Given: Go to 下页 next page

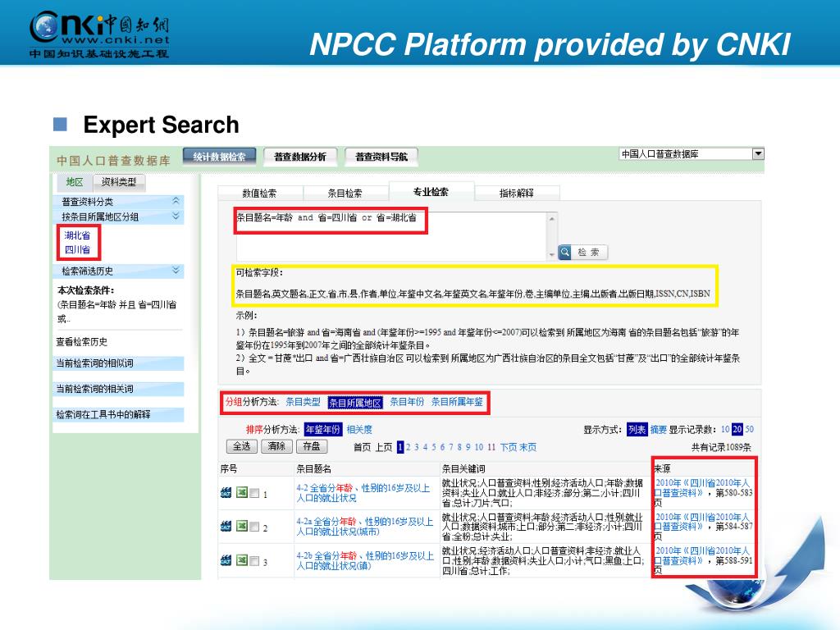Looking at the screenshot, I should 509,447.
